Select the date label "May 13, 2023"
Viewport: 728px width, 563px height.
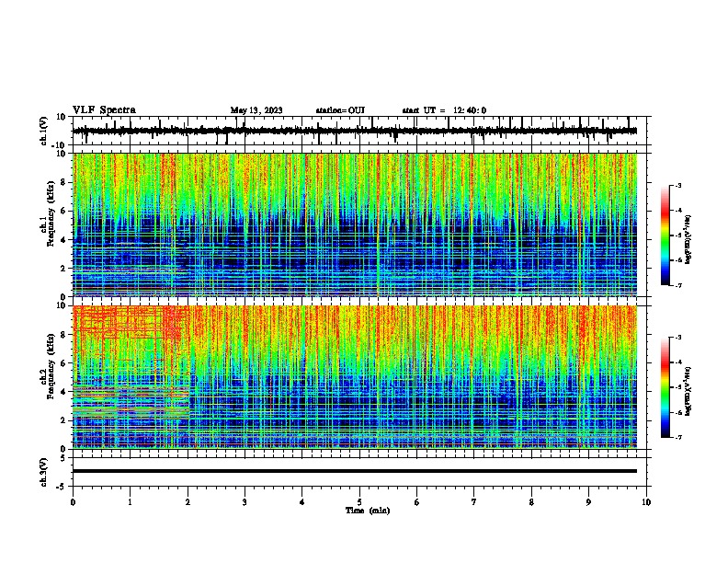pos(256,110)
